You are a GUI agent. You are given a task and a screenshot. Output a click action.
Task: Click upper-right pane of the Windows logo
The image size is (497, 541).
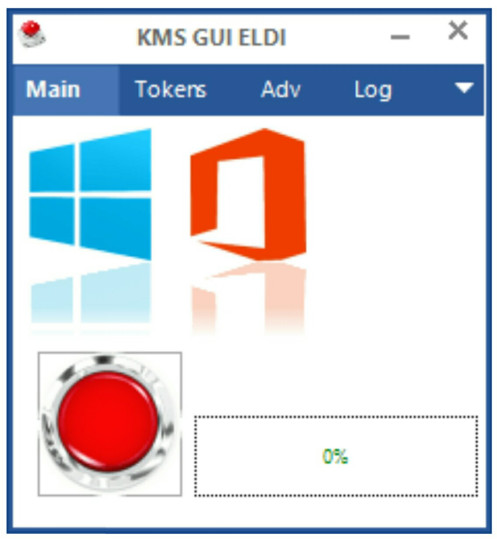point(116,160)
